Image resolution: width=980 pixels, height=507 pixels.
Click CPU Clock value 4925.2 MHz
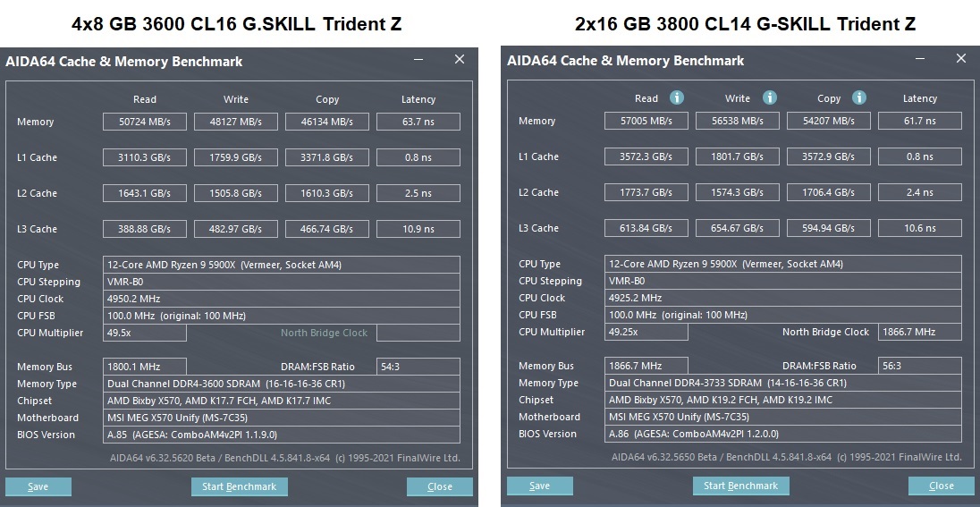(783, 298)
